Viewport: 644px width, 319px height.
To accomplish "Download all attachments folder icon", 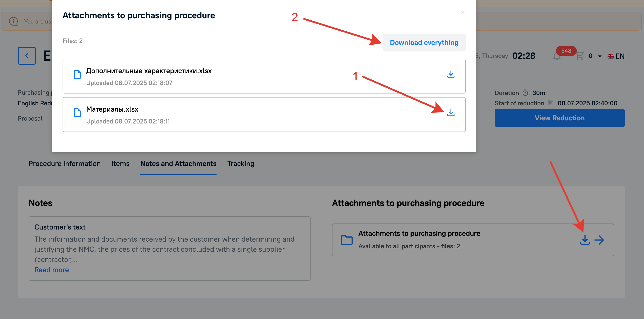I will 585,240.
